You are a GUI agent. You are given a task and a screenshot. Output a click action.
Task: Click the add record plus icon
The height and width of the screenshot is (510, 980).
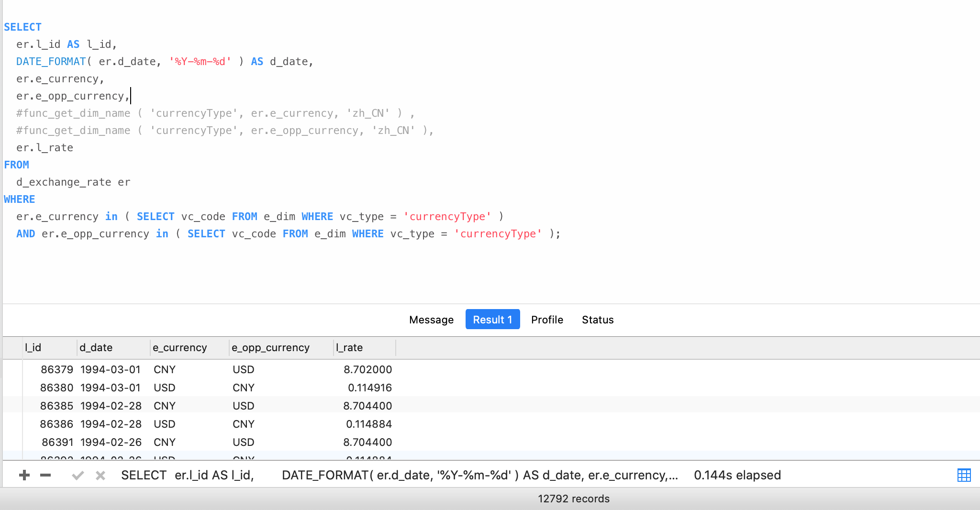[x=24, y=475]
